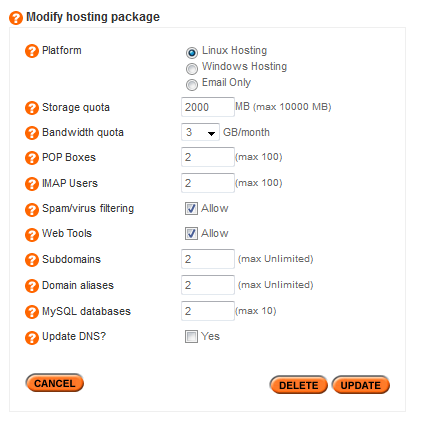Click the help icon for Bandwidth quota
The image size is (421, 422).
coord(32,133)
